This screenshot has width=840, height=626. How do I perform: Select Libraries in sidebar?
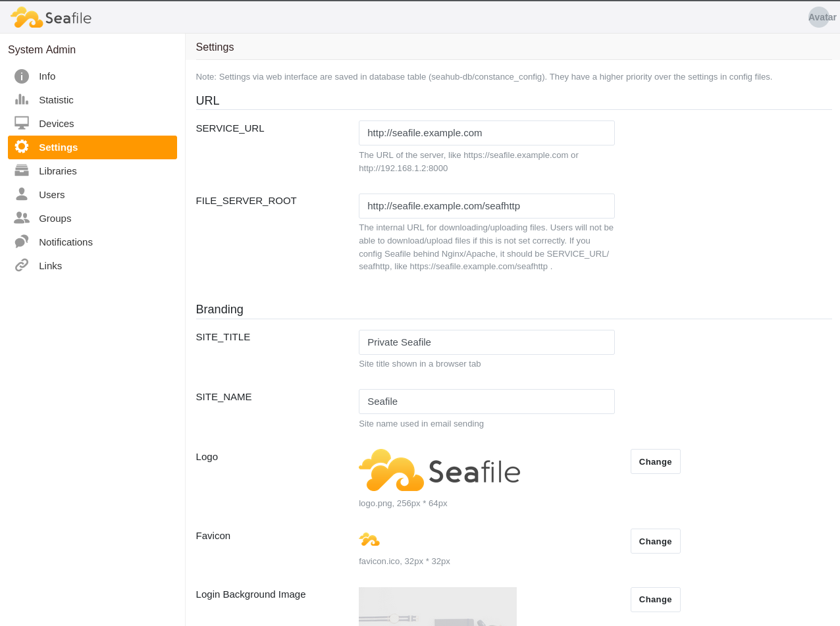tap(92, 171)
